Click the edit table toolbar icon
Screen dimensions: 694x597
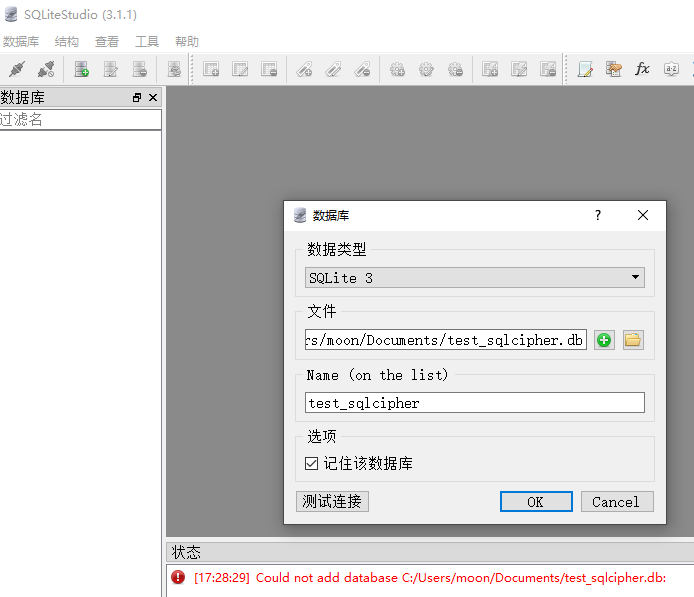(x=240, y=69)
